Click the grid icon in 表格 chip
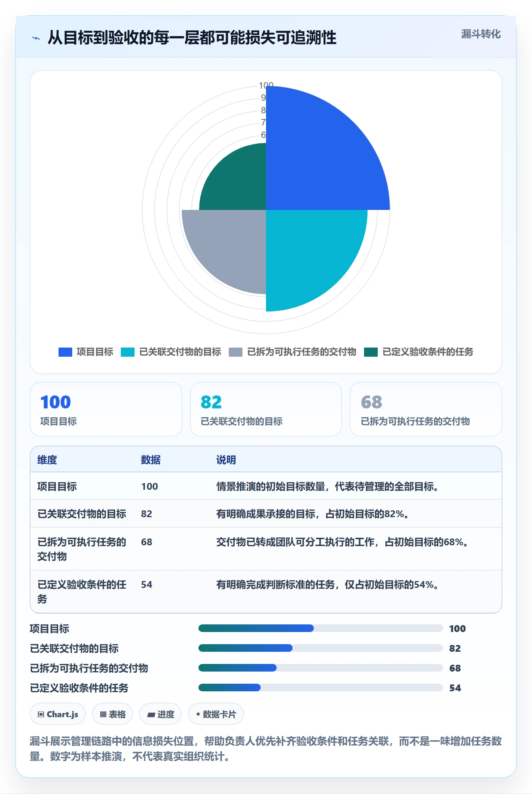Image resolution: width=532 pixels, height=794 pixels. point(103,715)
